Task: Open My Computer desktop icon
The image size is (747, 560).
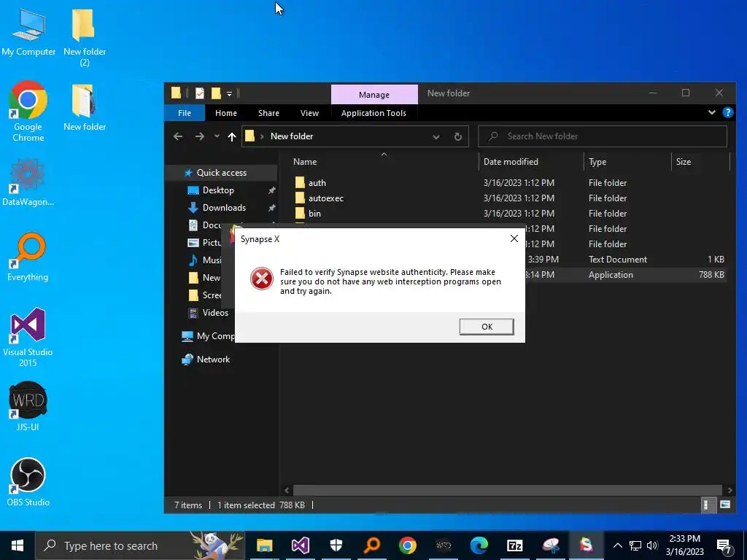Action: click(x=28, y=33)
